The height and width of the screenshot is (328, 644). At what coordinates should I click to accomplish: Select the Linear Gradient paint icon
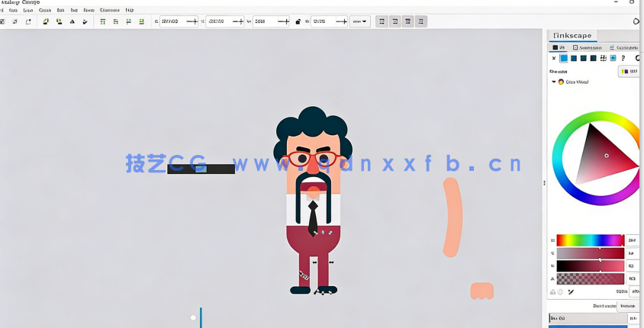tap(574, 58)
